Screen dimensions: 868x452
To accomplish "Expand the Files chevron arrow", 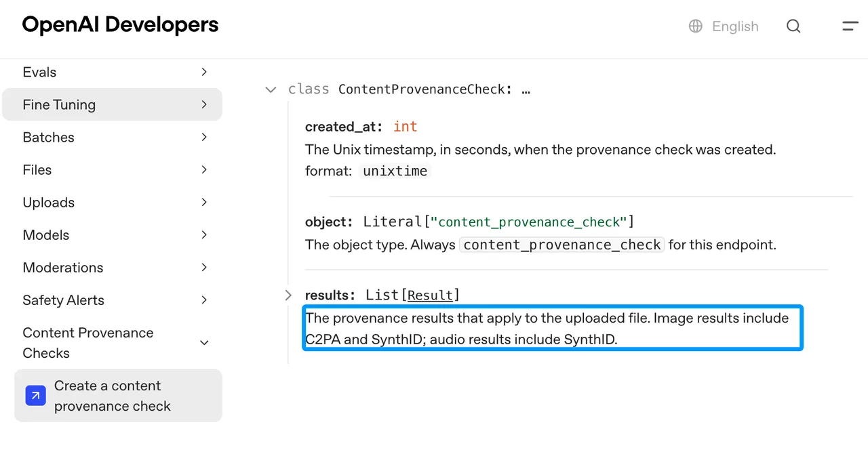I will click(x=204, y=169).
